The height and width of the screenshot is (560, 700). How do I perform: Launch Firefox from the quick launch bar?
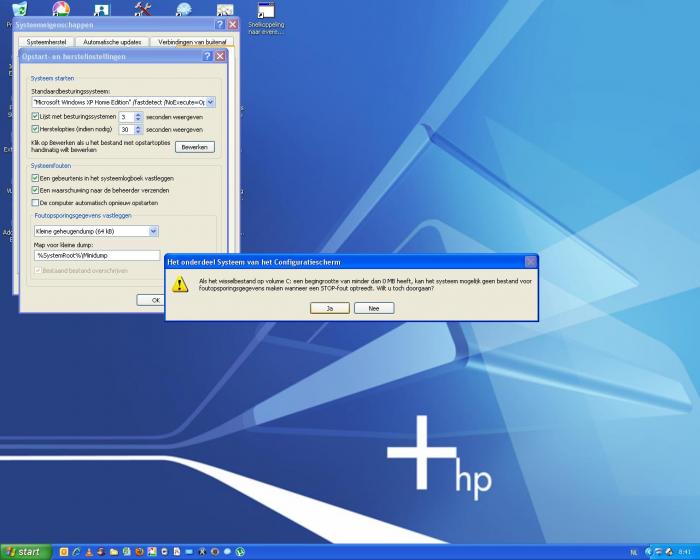[139, 552]
